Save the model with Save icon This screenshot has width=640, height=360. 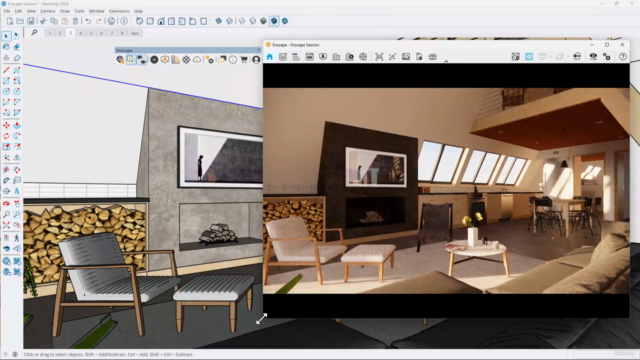click(x=31, y=21)
